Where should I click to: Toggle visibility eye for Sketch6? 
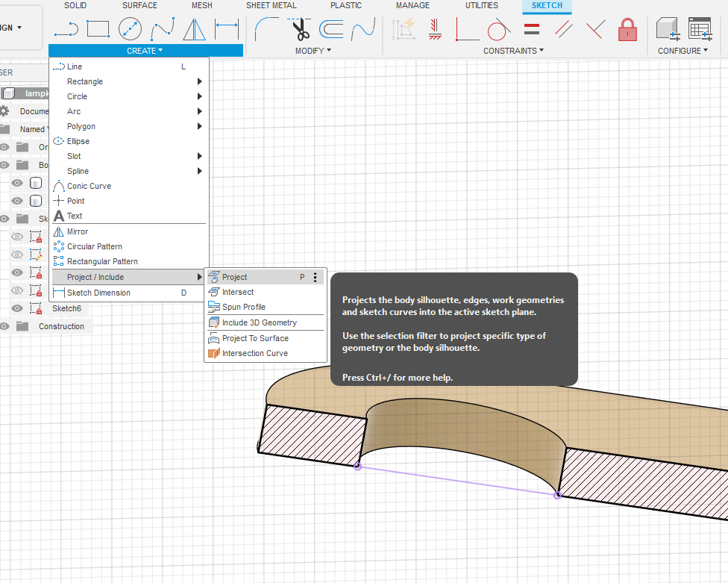pos(17,308)
